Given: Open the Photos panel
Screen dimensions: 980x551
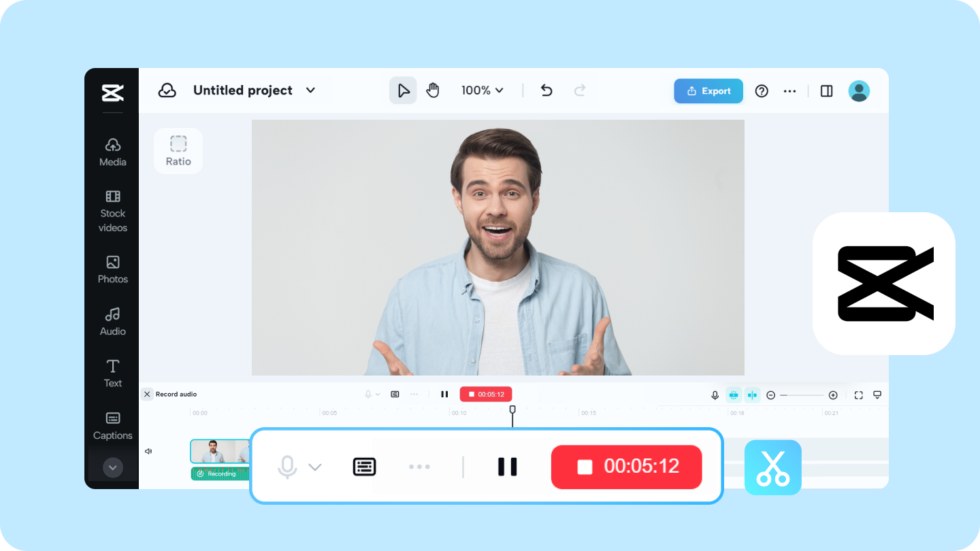Looking at the screenshot, I should pos(112,270).
